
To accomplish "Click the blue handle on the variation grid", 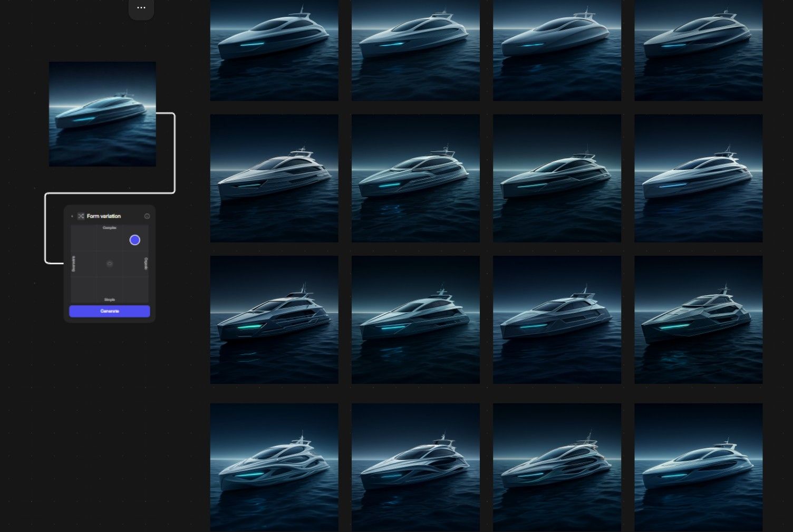I will coord(135,240).
